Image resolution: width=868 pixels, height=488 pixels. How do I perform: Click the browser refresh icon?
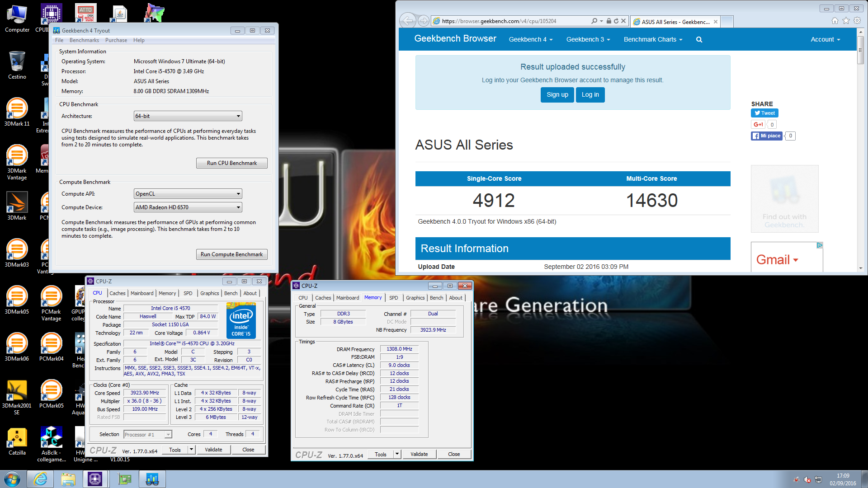[616, 21]
